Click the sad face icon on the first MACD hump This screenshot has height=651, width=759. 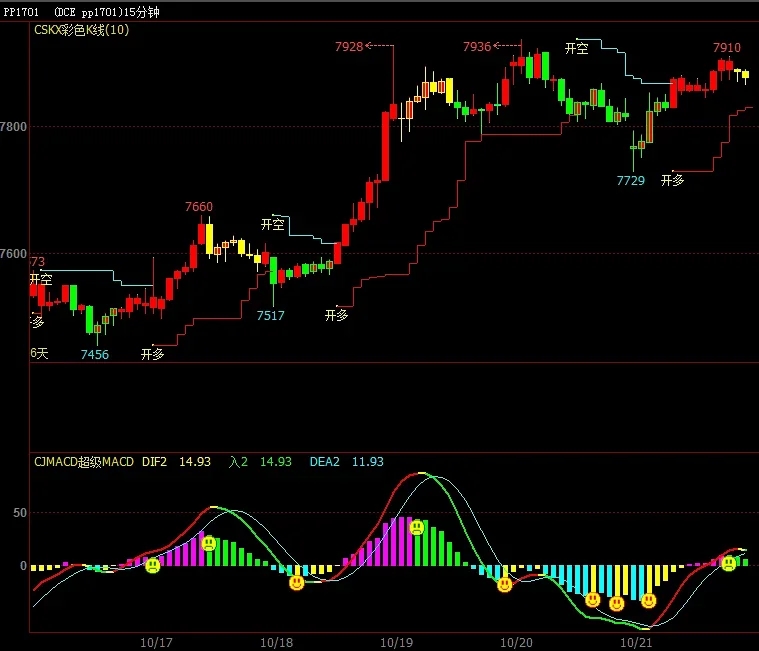click(x=209, y=544)
